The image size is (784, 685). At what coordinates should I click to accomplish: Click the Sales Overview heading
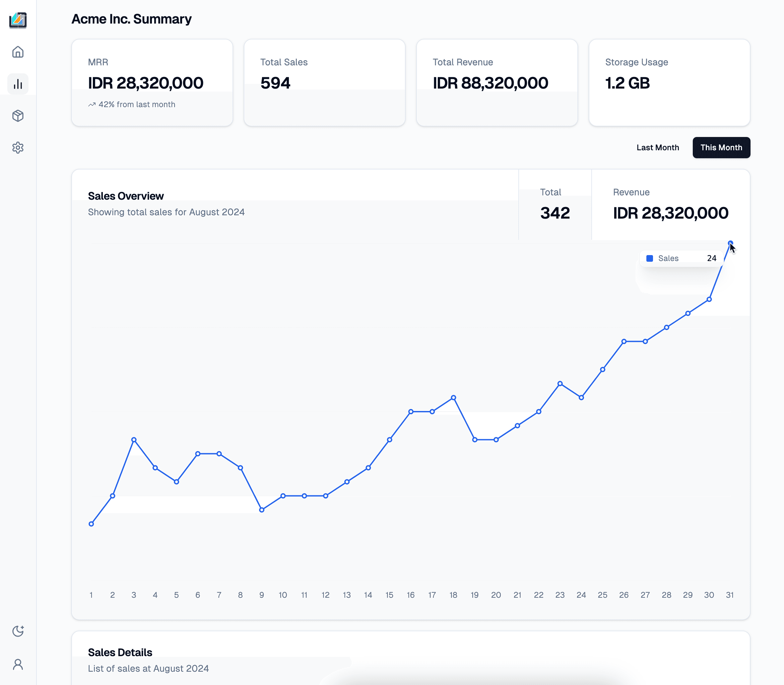126,196
